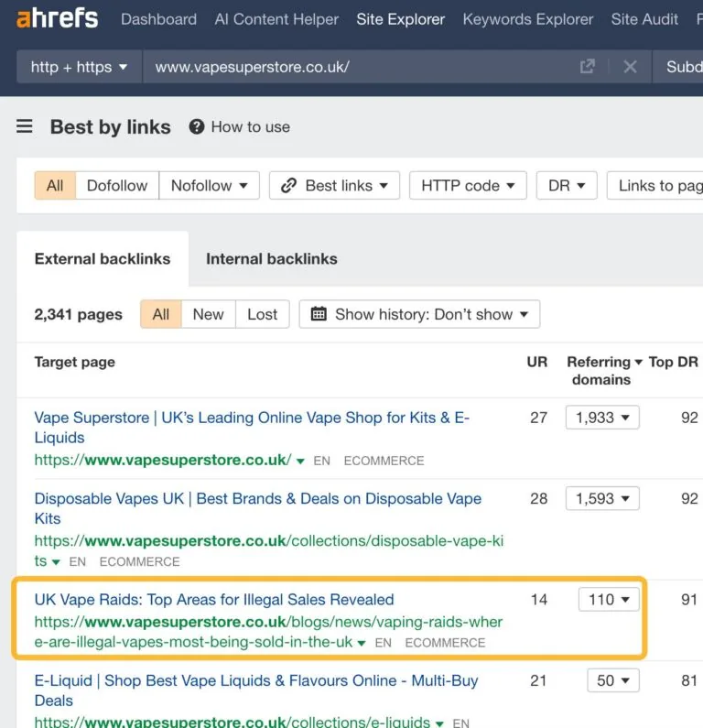Open the DR filter dropdown
This screenshot has height=728, width=703.
point(567,186)
